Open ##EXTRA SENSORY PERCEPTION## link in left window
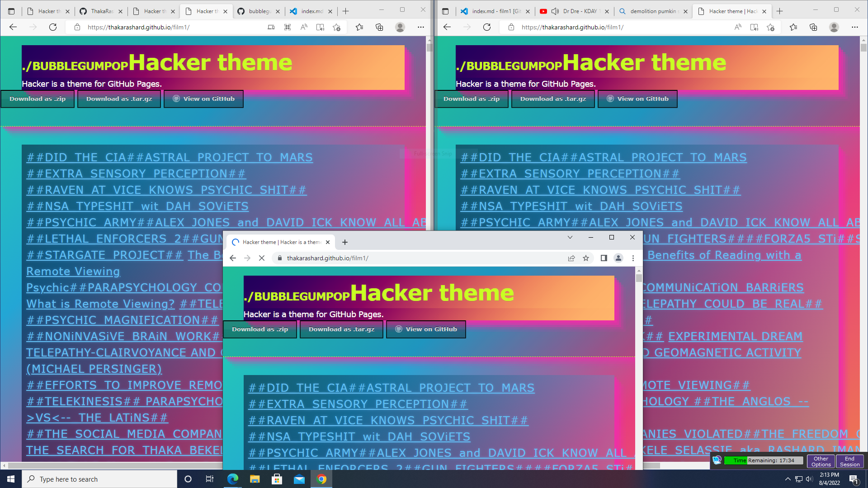Screen dimensions: 868x488 [136, 174]
